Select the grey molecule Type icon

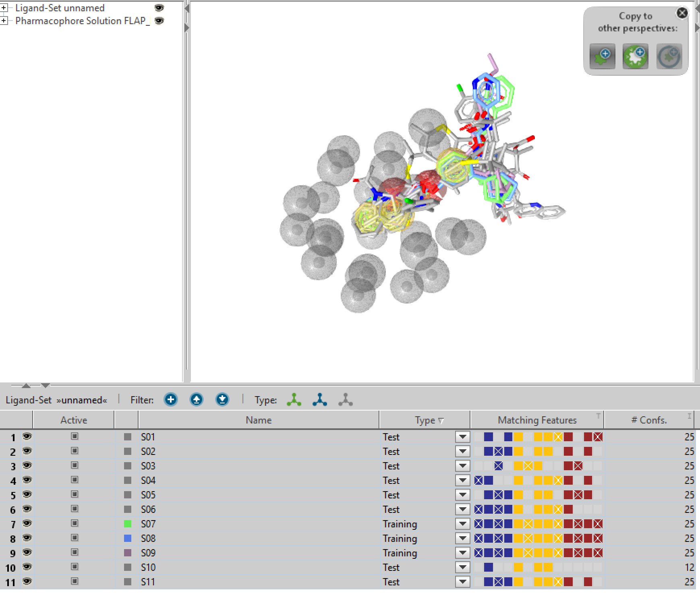tap(346, 400)
